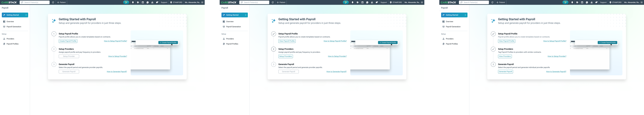Click the Create Payroll Profile button, left screen
Image resolution: width=644 pixels, height=115 pixels.
(68, 41)
